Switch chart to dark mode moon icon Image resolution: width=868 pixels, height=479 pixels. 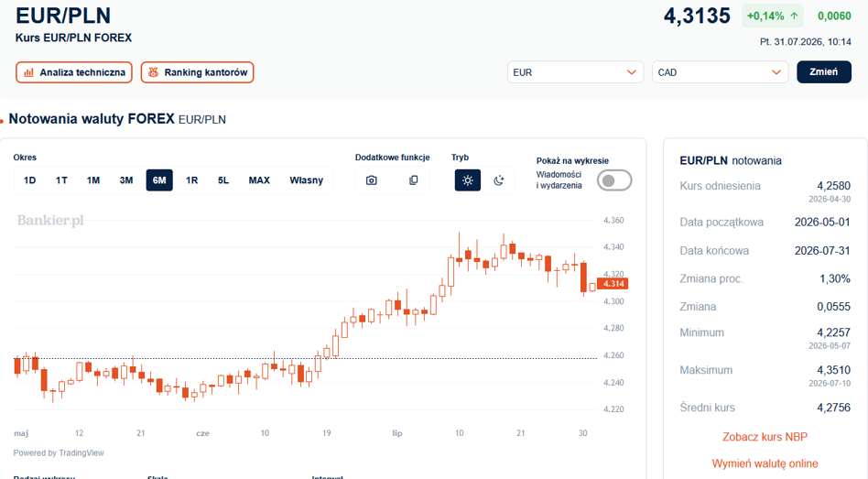[x=499, y=180]
